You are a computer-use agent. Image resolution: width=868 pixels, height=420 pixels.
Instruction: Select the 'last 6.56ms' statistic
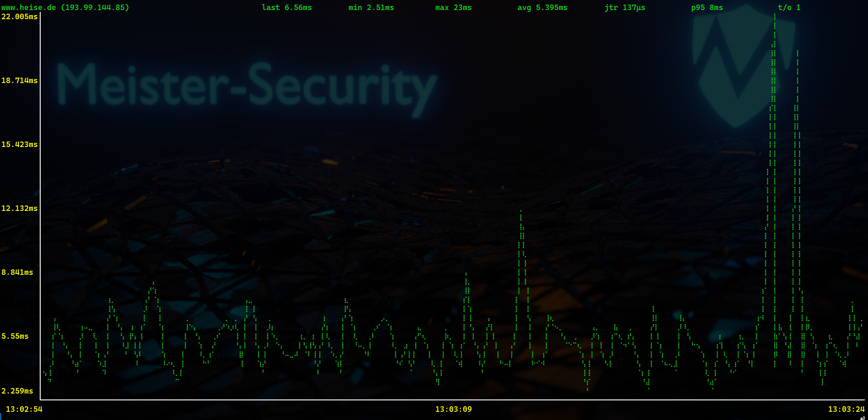286,8
